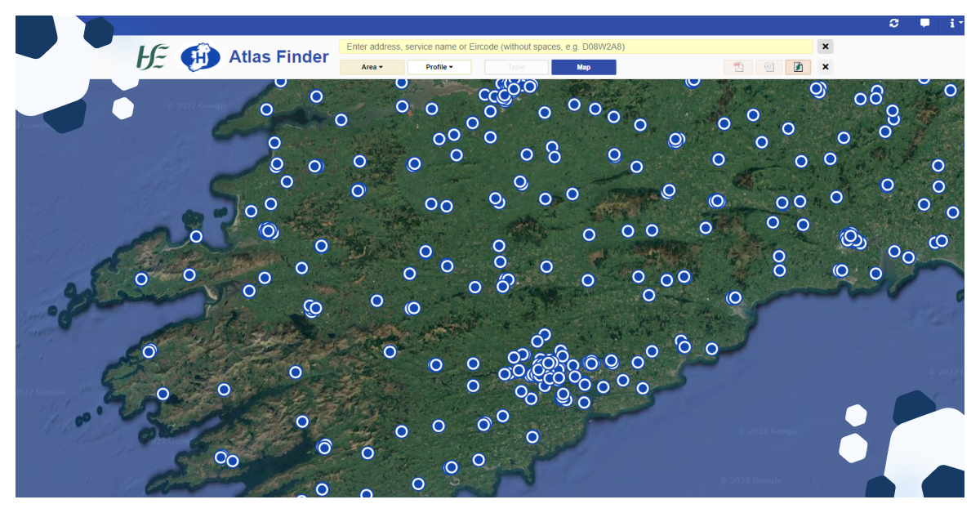Click the Excel export icon

768,66
